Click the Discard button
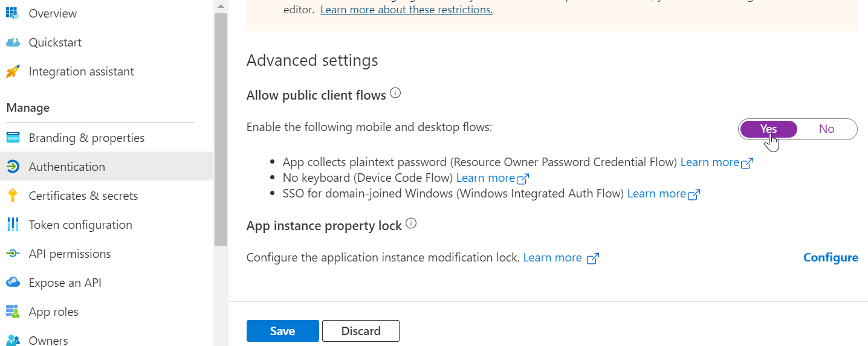This screenshot has height=346, width=868. pos(361,331)
